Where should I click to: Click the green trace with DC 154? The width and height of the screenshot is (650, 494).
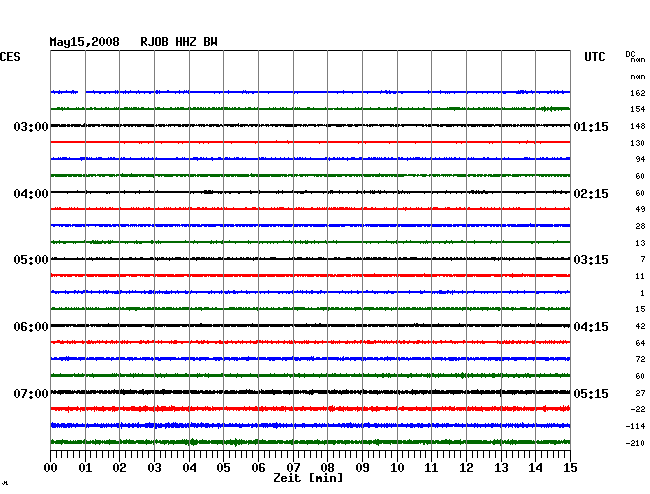point(310,109)
